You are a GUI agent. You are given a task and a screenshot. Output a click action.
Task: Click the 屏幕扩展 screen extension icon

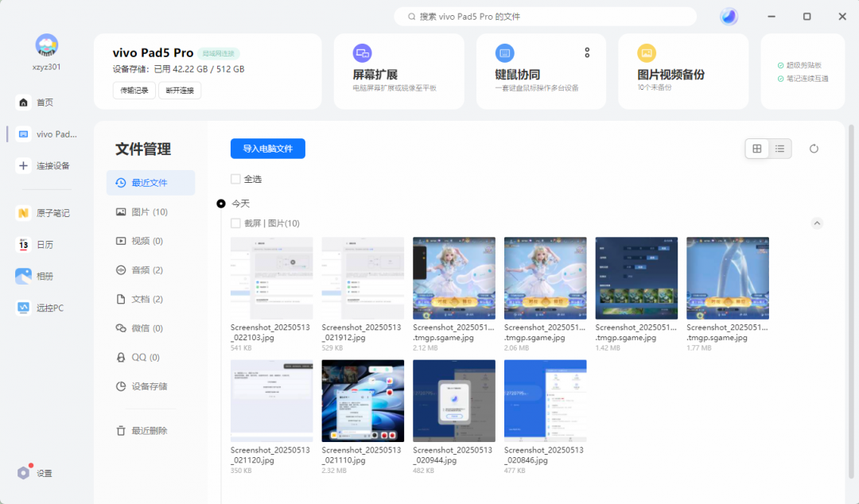point(362,53)
